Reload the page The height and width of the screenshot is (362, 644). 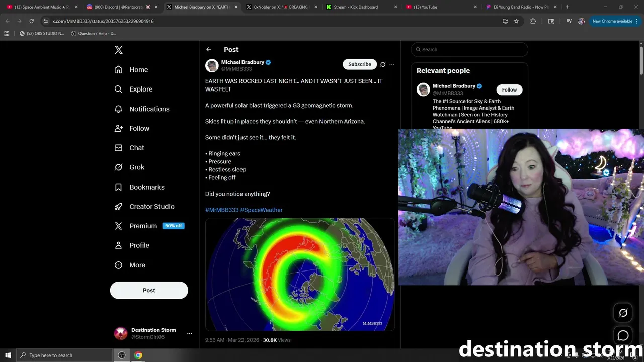(31, 21)
